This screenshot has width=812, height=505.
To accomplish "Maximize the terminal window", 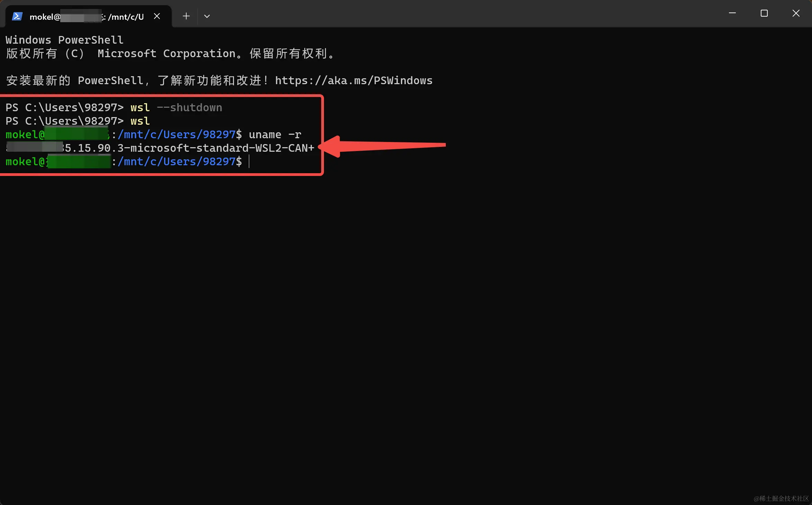I will 764,14.
